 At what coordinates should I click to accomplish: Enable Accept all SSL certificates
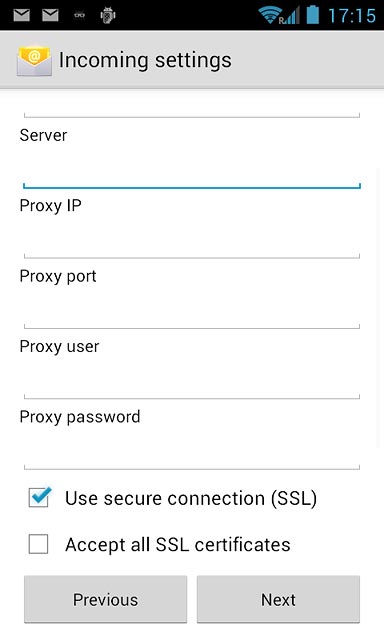[x=38, y=544]
